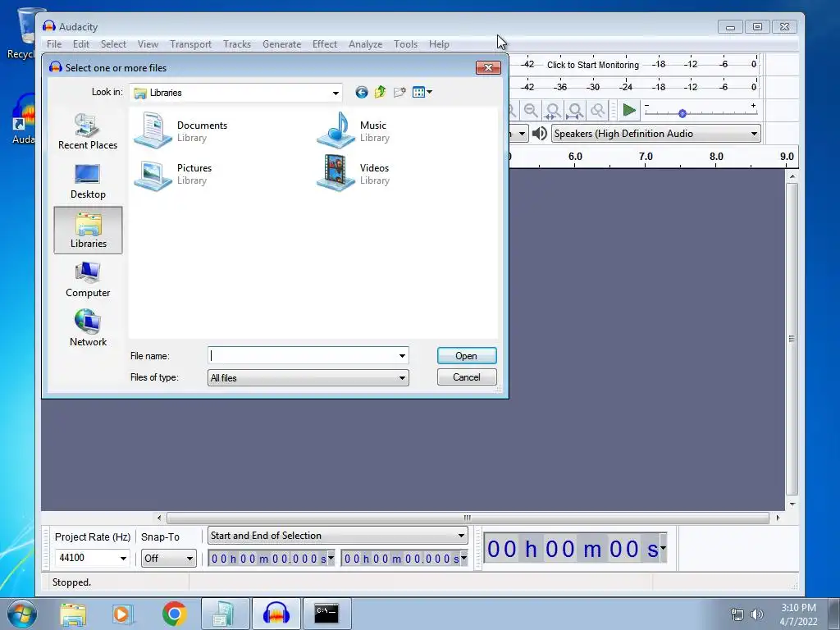Select the Videos library
This screenshot has height=630, width=840.
pos(354,174)
